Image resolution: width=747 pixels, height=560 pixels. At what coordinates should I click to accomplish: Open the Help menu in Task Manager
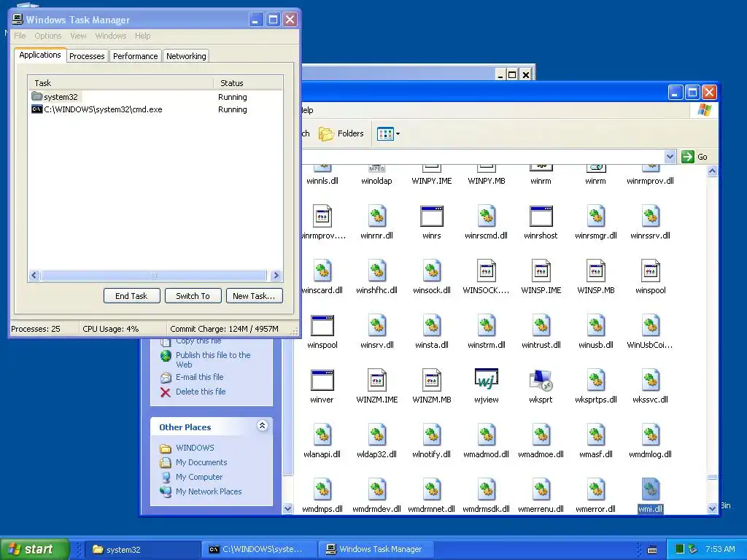tap(142, 36)
